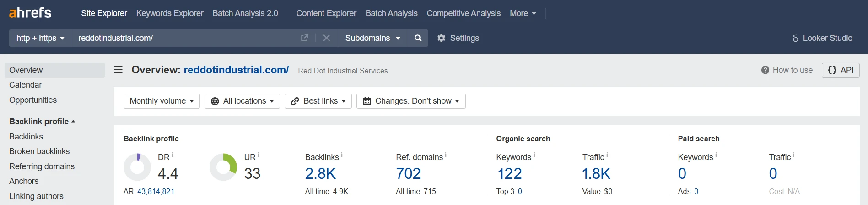Click the How to use help icon
The height and width of the screenshot is (205, 868).
765,70
